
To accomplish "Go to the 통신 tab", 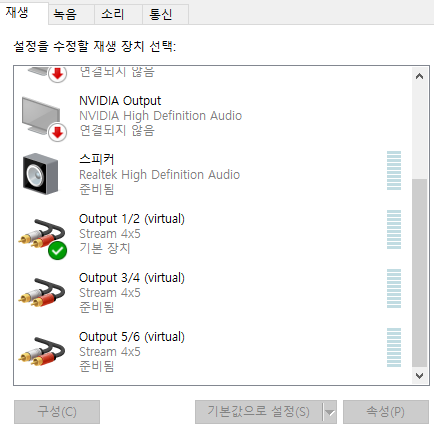I will [x=161, y=14].
